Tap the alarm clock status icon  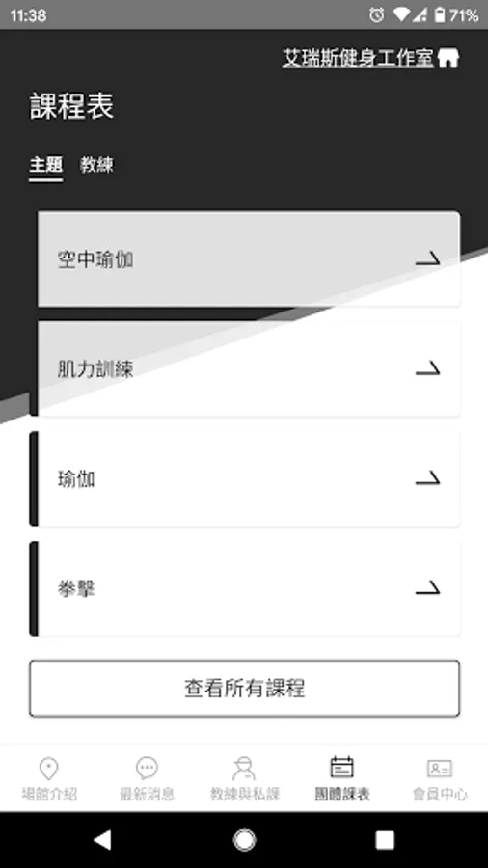pos(377,15)
